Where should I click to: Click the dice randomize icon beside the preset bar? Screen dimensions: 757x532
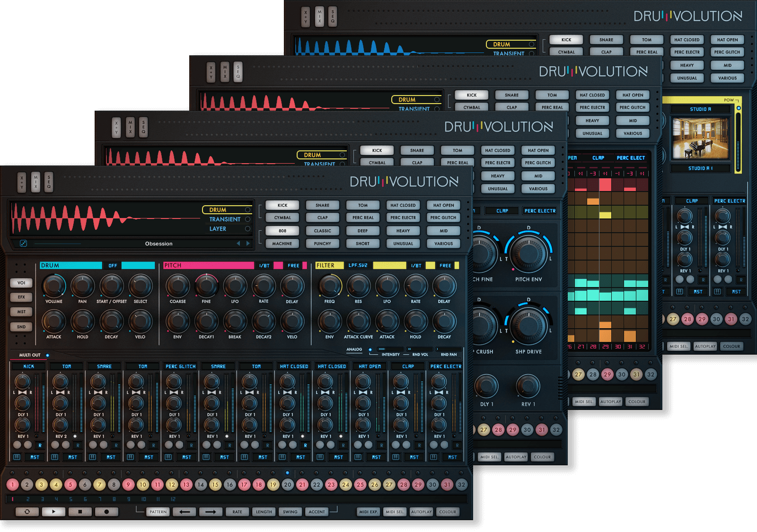click(x=23, y=244)
